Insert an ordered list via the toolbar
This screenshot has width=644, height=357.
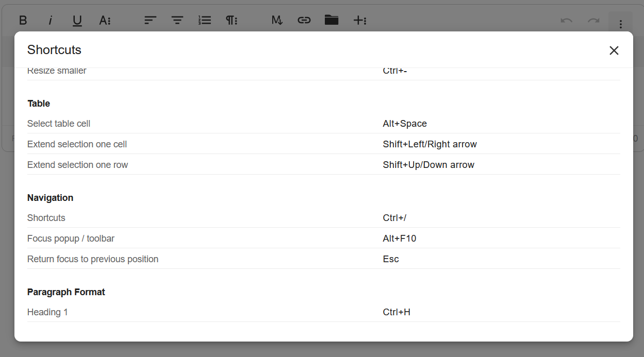[x=205, y=21]
